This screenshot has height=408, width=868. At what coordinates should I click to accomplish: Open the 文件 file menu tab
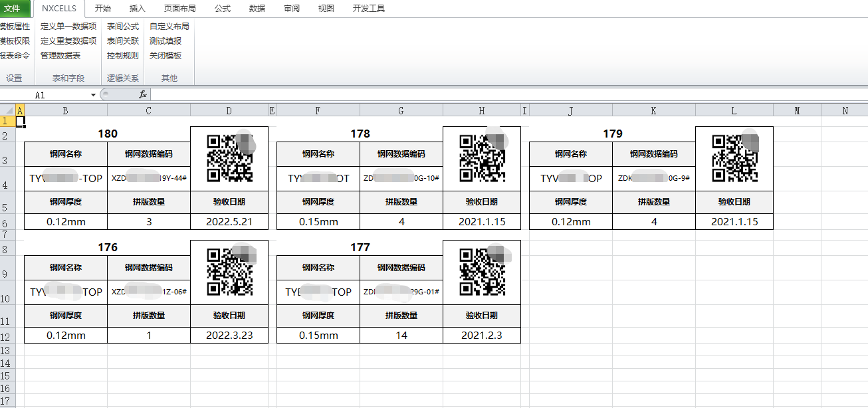click(13, 9)
